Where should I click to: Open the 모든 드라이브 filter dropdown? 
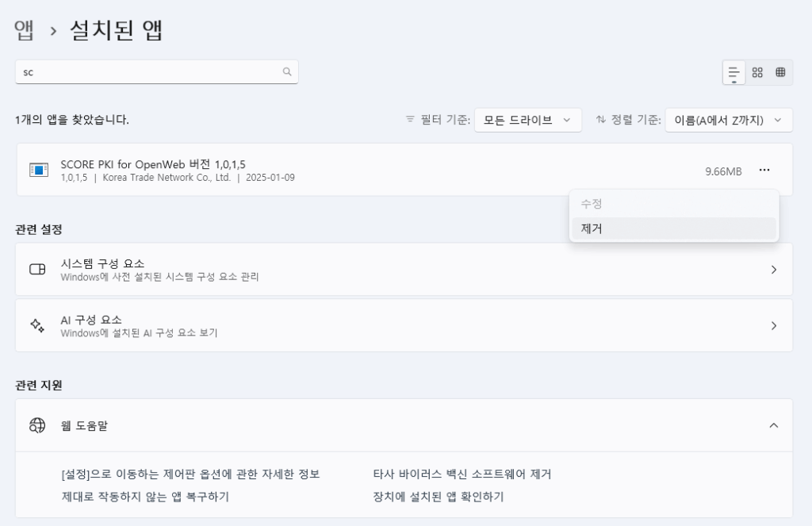[x=527, y=121]
